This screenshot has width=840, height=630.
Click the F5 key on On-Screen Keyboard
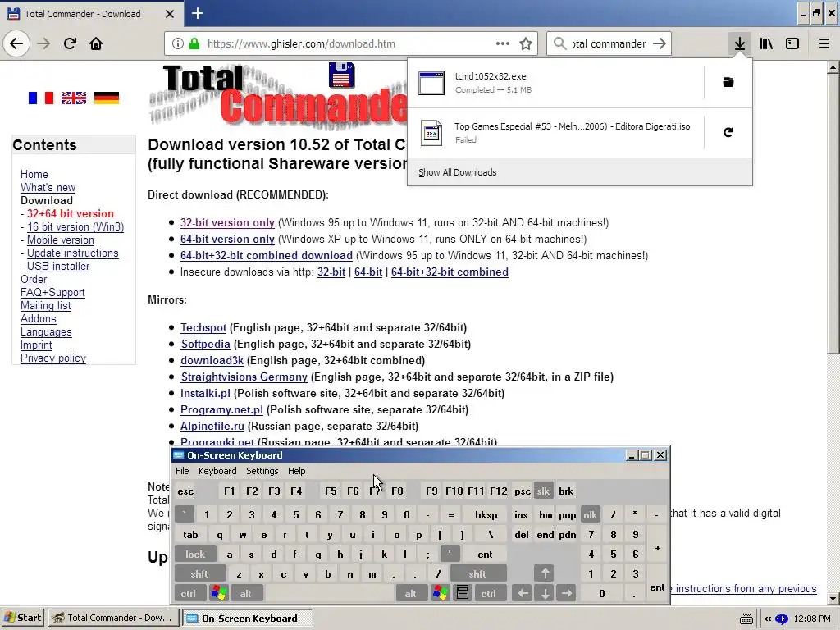tap(331, 491)
